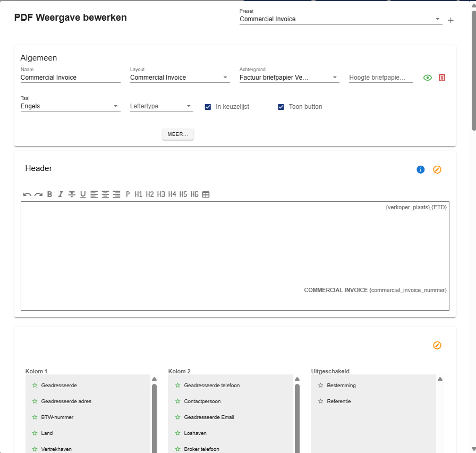476x453 pixels.
Task: Uncheck the 'Toon button' checkbox
Action: (x=282, y=107)
